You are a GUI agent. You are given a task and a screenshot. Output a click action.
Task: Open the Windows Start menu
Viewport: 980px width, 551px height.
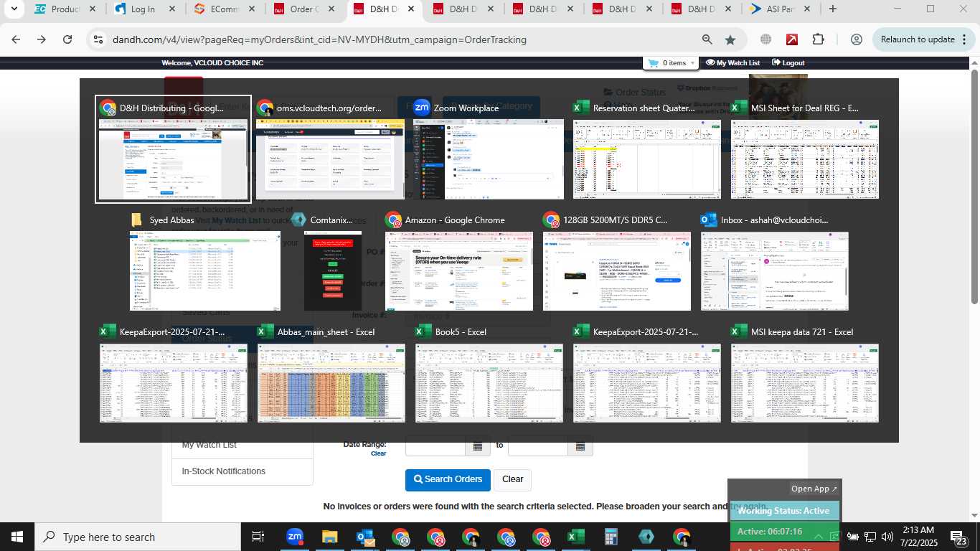point(17,537)
